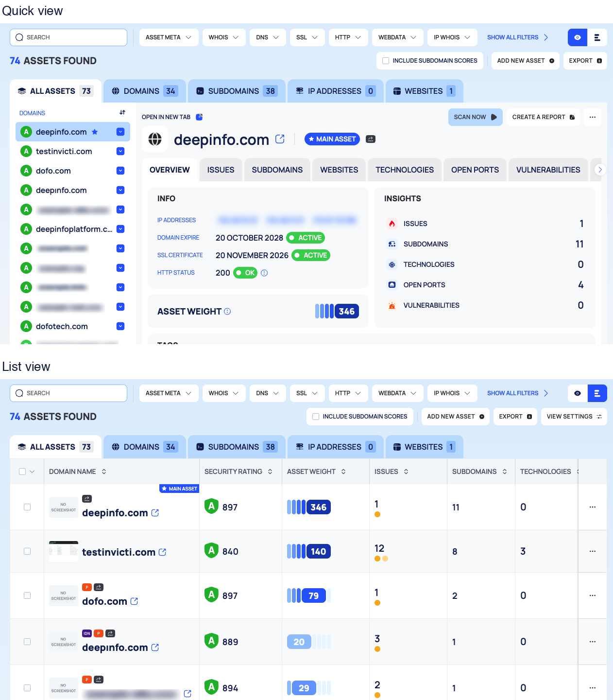Click sort arrows icon beside DOMAINS sidebar header
Image resolution: width=613 pixels, height=700 pixels.
[x=122, y=113]
